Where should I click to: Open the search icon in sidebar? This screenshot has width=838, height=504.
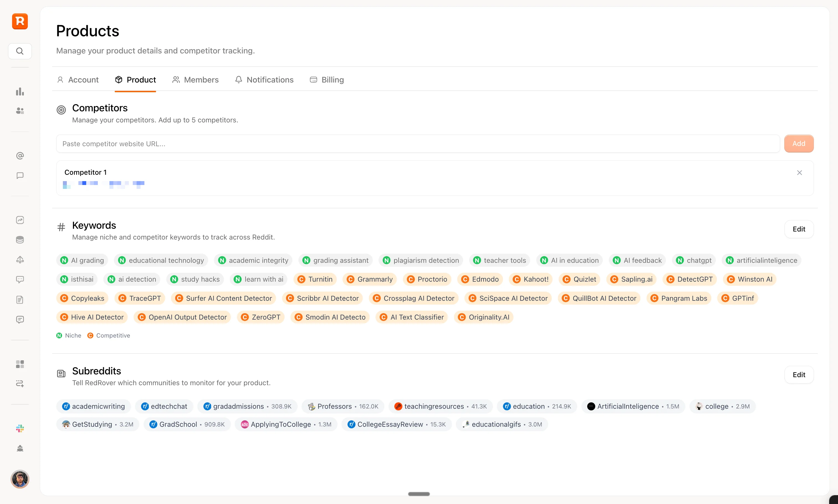pos(20,51)
